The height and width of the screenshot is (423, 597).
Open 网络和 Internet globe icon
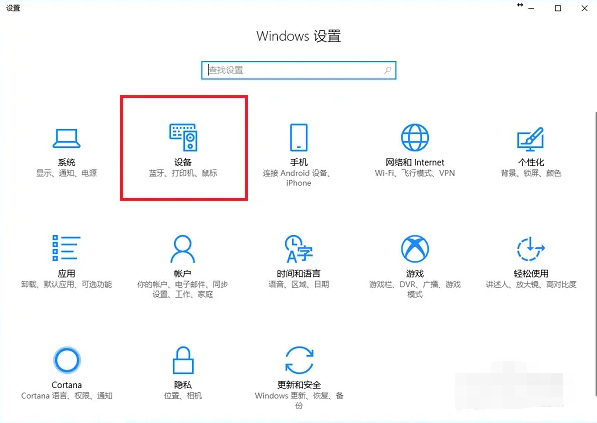pos(415,137)
